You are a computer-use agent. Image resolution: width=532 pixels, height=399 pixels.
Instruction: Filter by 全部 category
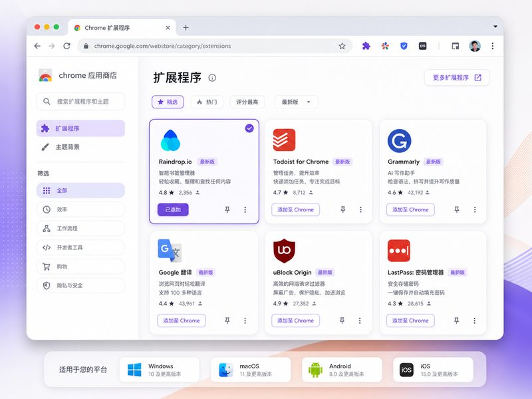[80, 190]
